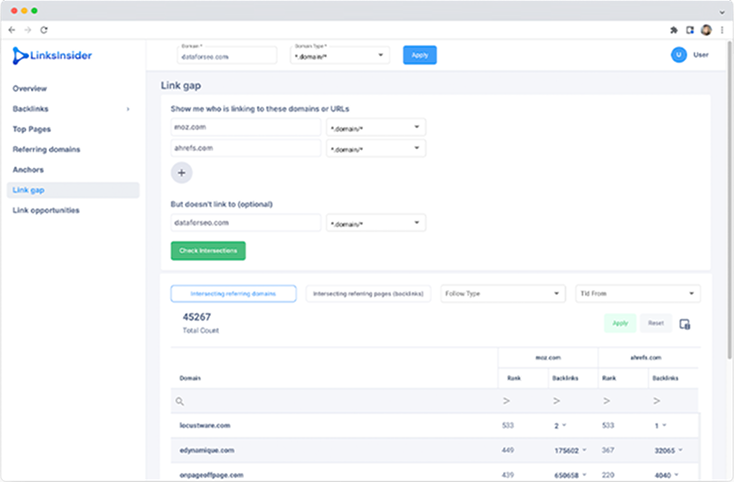Click the page vertical scrollbar
Viewport: 734px width, 482px height.
pos(729,200)
